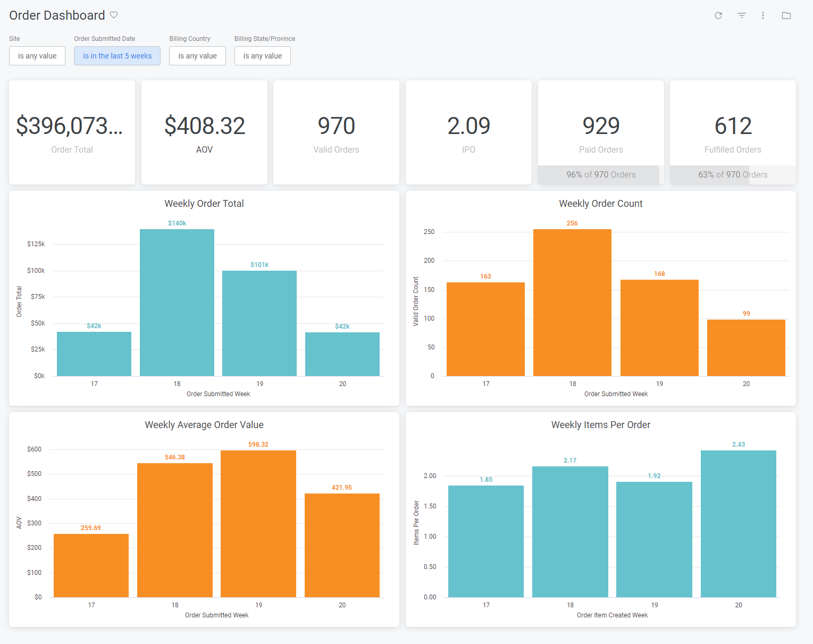Screen dimensions: 813x644
Task: Click the 256 label in Weekly Order Count
Action: [572, 223]
